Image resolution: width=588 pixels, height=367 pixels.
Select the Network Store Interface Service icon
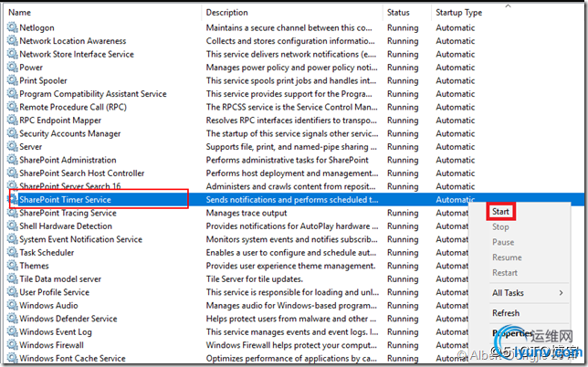[13, 54]
